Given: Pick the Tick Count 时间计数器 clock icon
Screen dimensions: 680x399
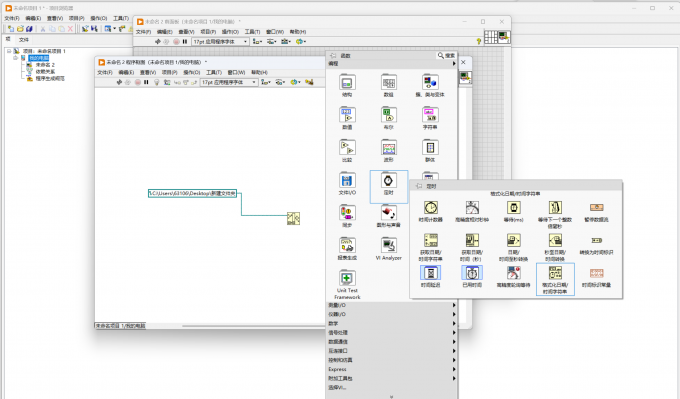Looking at the screenshot, I should [430, 208].
